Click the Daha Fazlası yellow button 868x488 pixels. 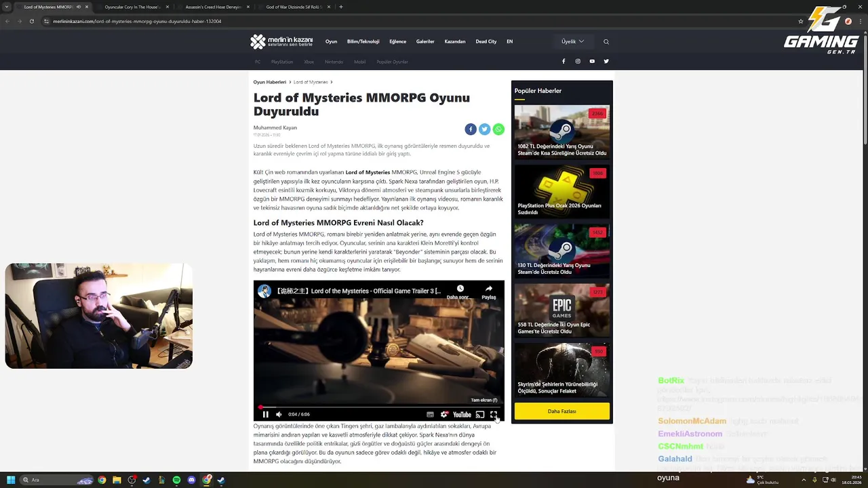point(562,411)
